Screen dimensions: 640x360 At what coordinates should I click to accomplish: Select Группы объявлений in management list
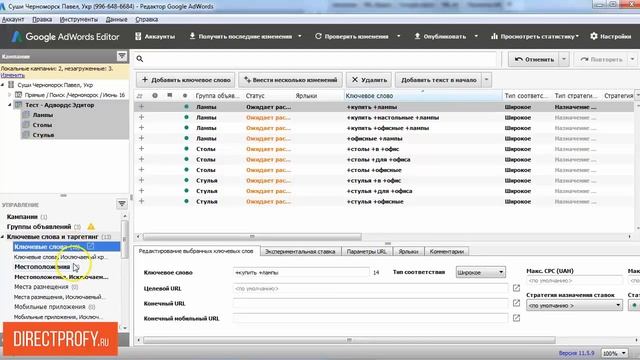coord(39,227)
